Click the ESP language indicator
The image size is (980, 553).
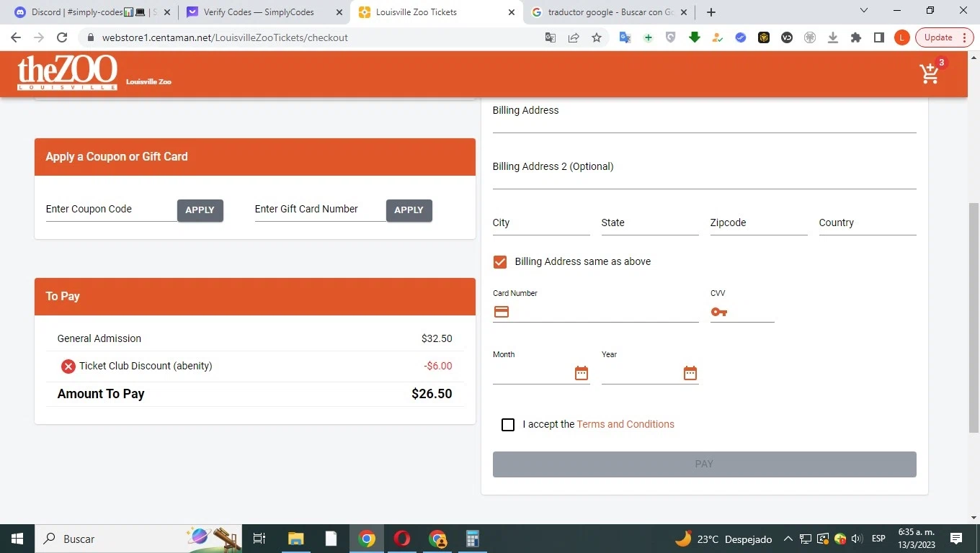click(878, 539)
